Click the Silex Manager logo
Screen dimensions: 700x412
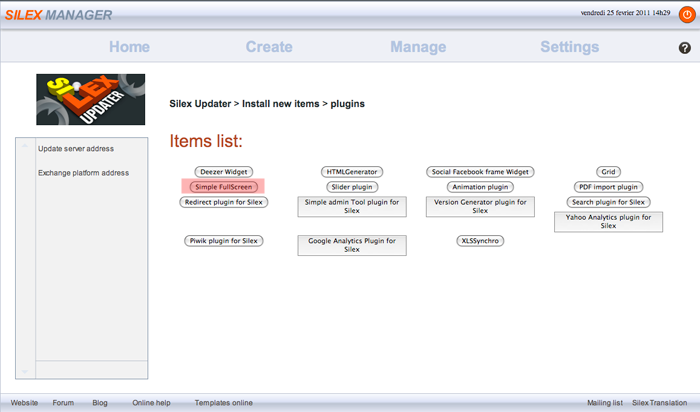pos(58,15)
